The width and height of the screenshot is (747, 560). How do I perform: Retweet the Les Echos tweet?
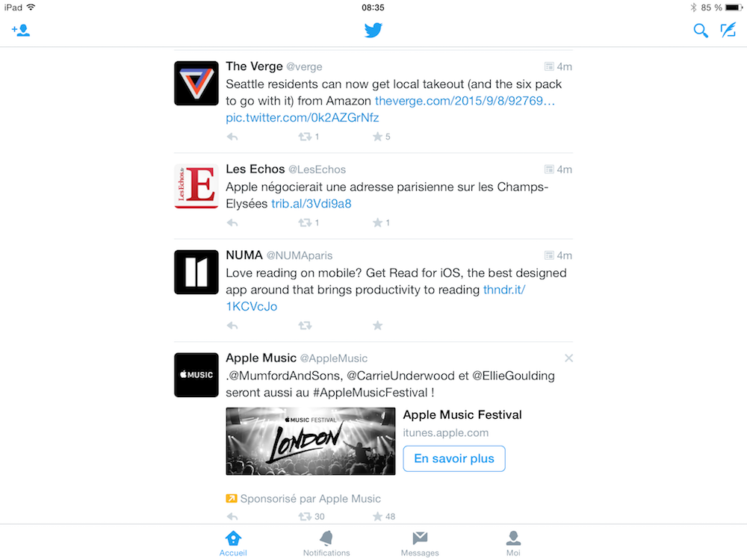coord(305,223)
